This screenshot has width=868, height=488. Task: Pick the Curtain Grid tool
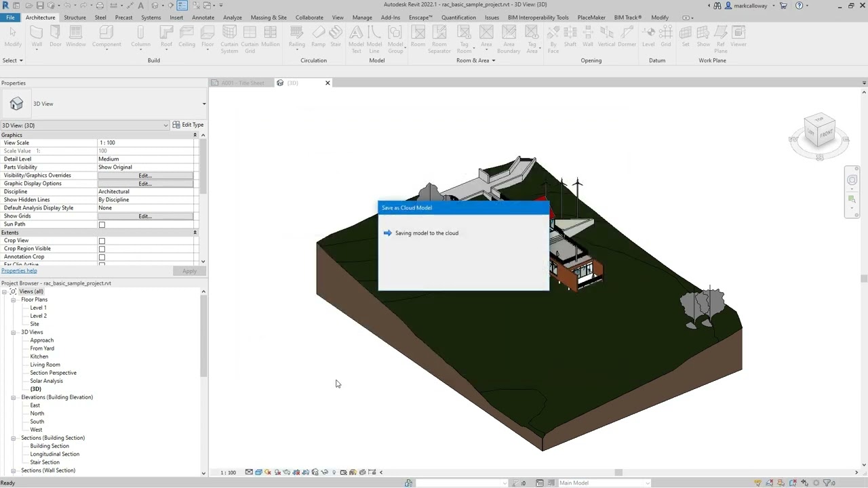[x=250, y=39]
